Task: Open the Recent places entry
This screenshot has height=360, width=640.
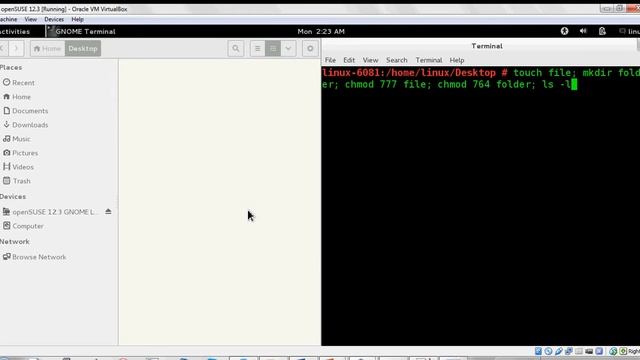Action: [19, 82]
